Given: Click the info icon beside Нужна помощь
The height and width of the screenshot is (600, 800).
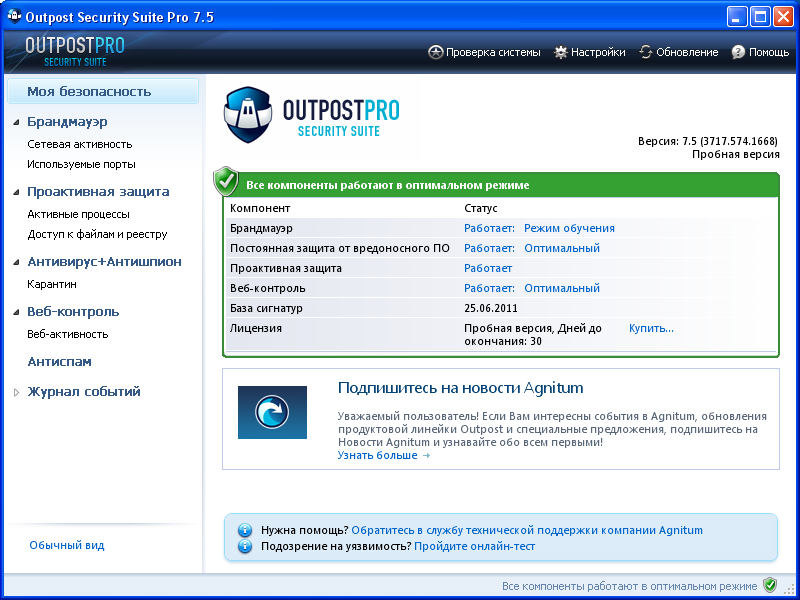Looking at the screenshot, I should click(245, 530).
